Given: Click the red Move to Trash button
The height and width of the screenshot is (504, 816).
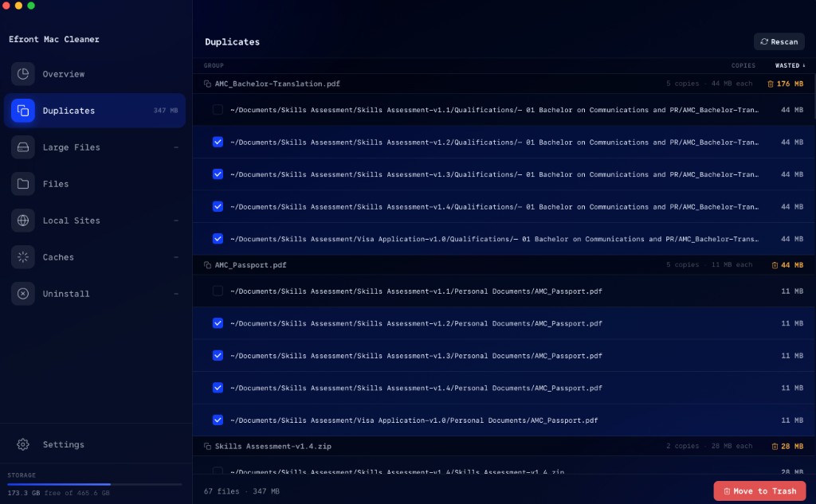Looking at the screenshot, I should click(759, 491).
